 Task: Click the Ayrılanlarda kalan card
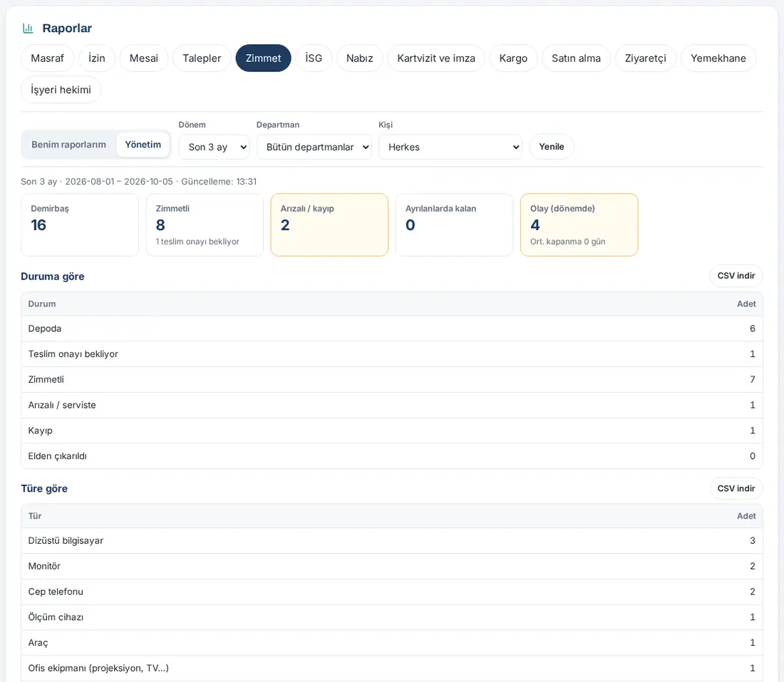click(x=454, y=225)
